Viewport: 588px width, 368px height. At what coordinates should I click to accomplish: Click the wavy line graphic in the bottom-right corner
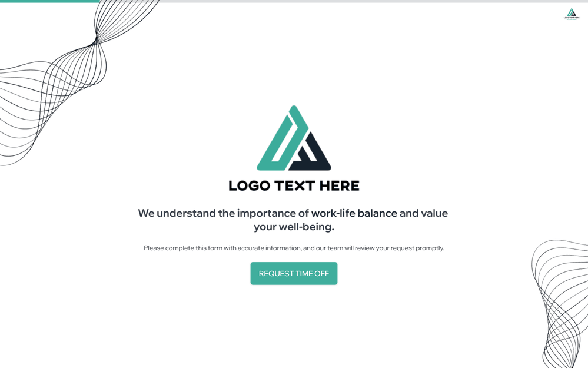pyautogui.click(x=560, y=304)
